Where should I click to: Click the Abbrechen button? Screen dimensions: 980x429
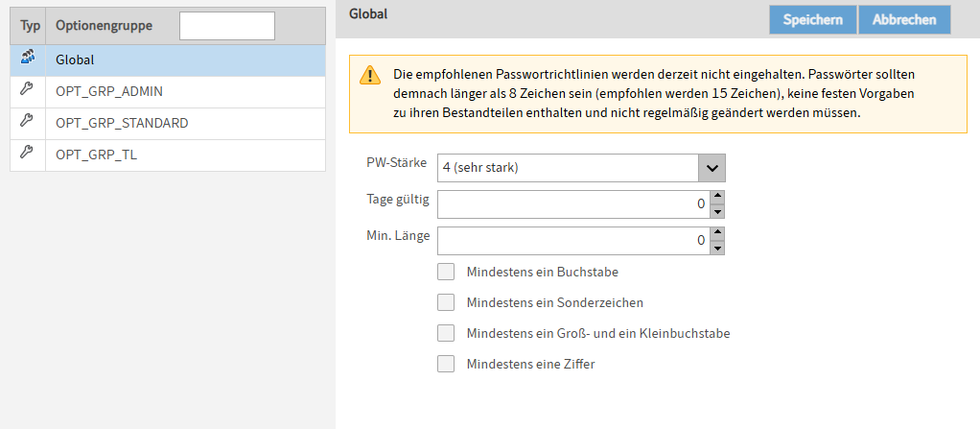point(904,19)
